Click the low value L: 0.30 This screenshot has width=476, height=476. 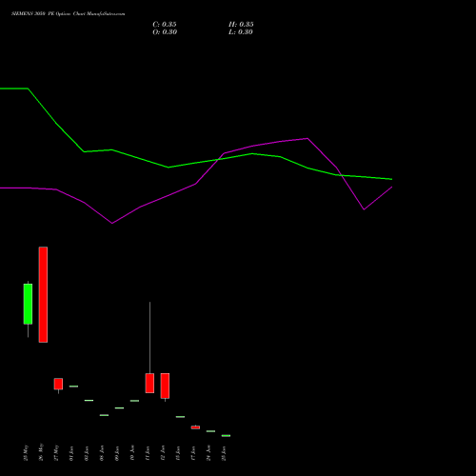[241, 32]
